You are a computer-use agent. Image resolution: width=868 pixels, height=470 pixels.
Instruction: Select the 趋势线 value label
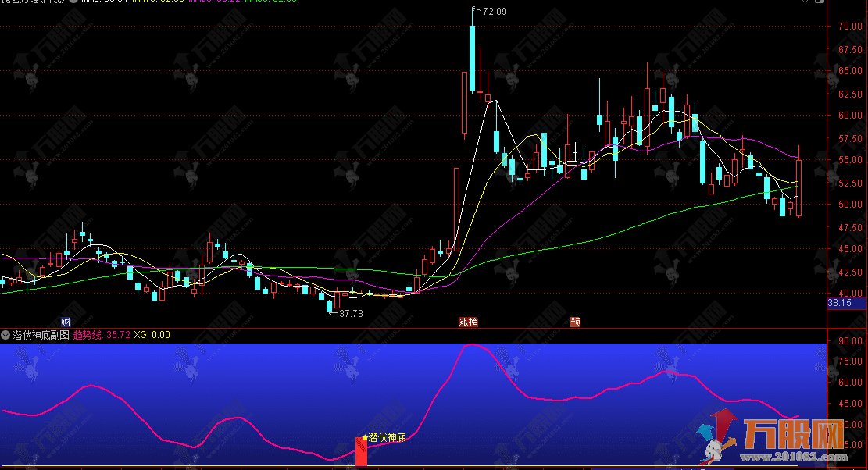pyautogui.click(x=102, y=335)
